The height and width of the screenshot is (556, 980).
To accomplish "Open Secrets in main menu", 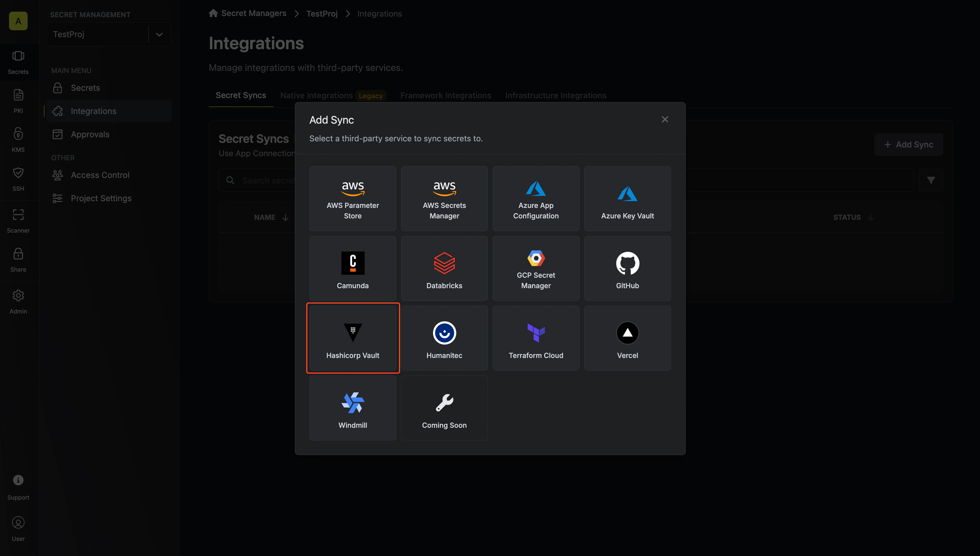I will coord(109,88).
